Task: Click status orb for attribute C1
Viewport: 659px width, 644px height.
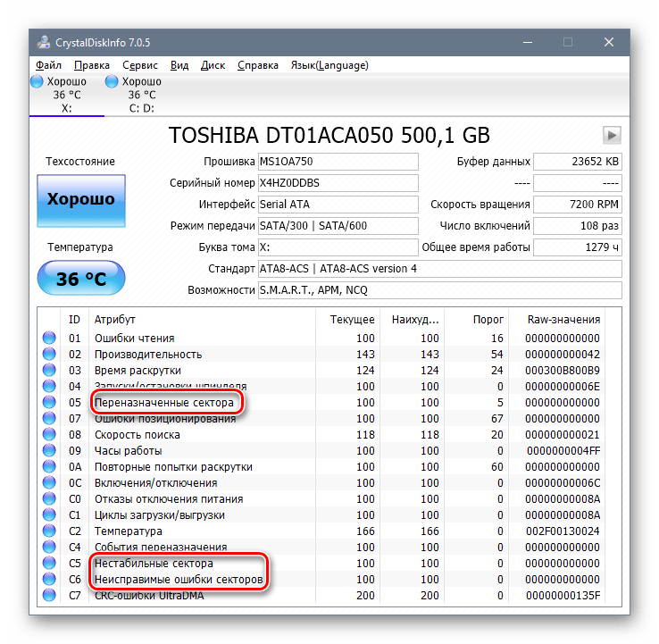Action: coord(49,514)
